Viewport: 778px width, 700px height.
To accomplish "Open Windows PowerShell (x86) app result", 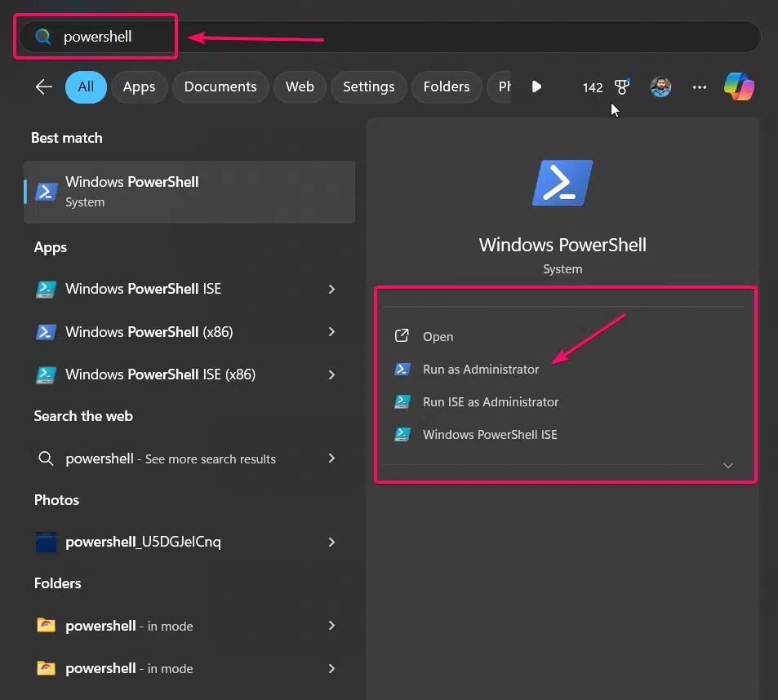I will coord(189,332).
